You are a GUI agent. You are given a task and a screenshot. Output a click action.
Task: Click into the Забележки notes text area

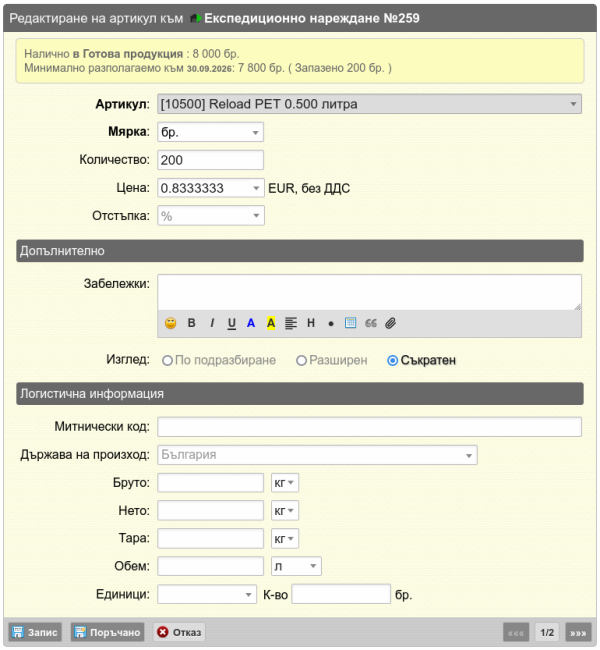(x=369, y=292)
